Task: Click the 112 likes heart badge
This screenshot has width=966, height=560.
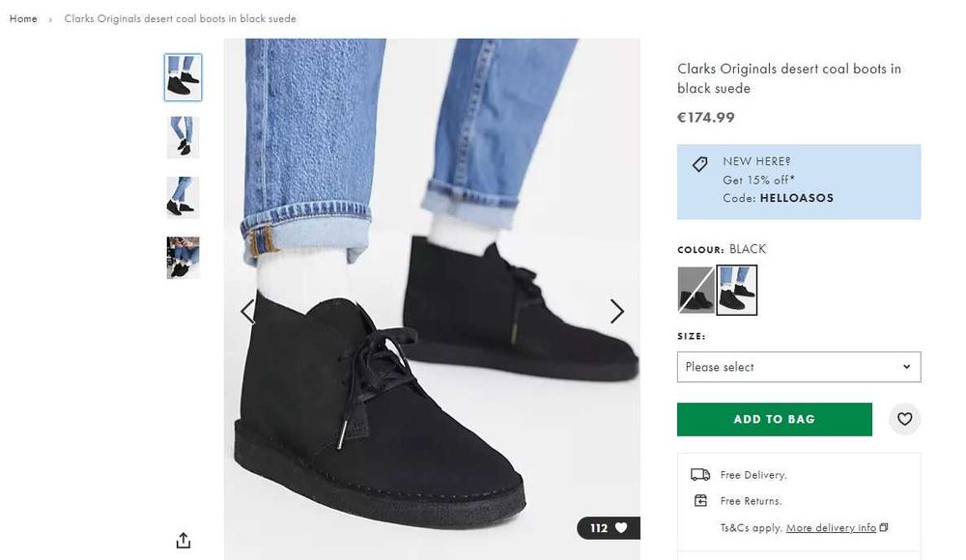Action: [609, 528]
